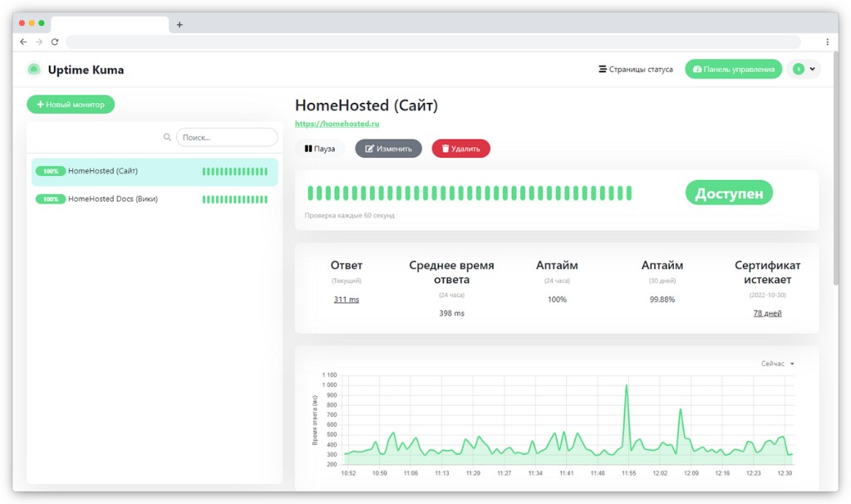Click the Проверка каждые 60 секунд text
Image resolution: width=851 pixels, height=504 pixels.
point(350,215)
